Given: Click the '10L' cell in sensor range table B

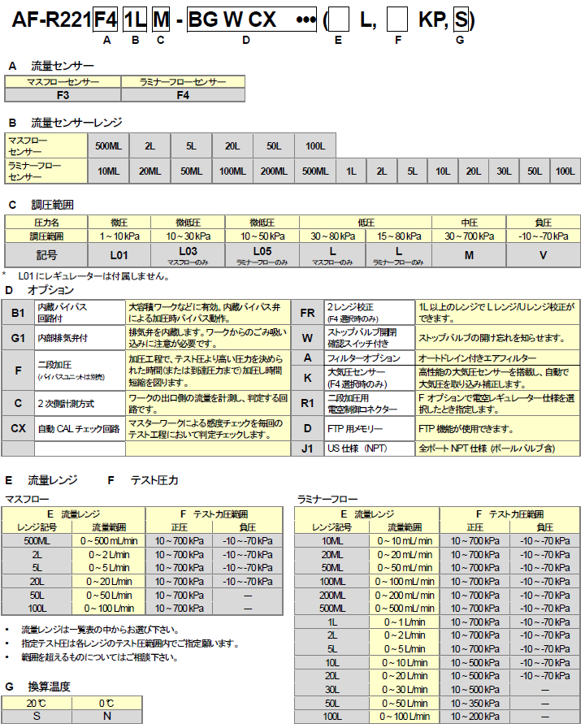Looking at the screenshot, I should pos(443,171).
